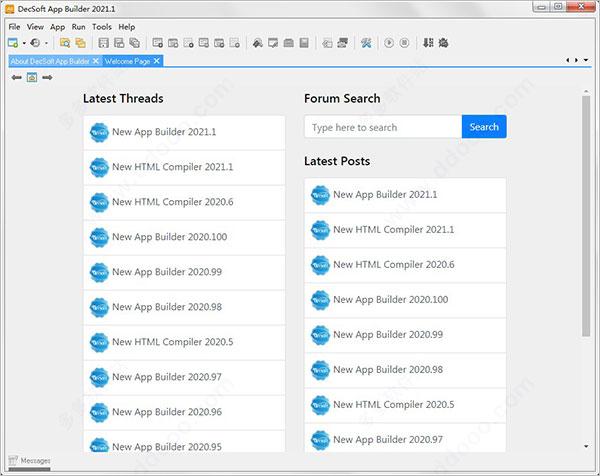
Task: Open New App Builder 2020.100 latest post
Action: click(x=390, y=299)
